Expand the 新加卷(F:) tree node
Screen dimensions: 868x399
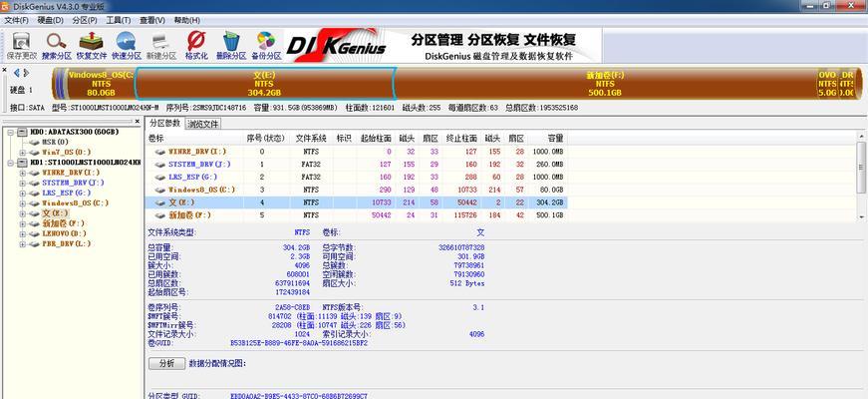pos(23,223)
